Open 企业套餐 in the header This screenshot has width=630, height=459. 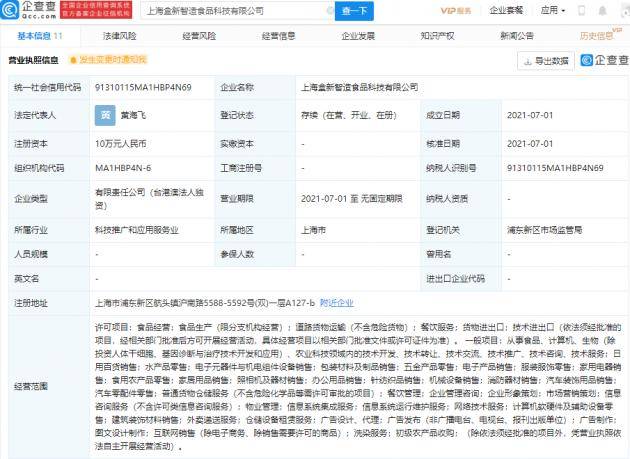coord(506,10)
